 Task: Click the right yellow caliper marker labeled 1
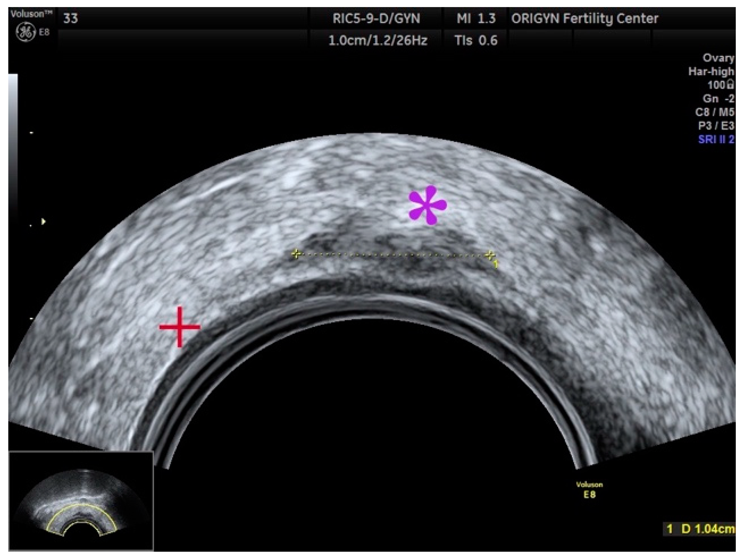pyautogui.click(x=490, y=255)
